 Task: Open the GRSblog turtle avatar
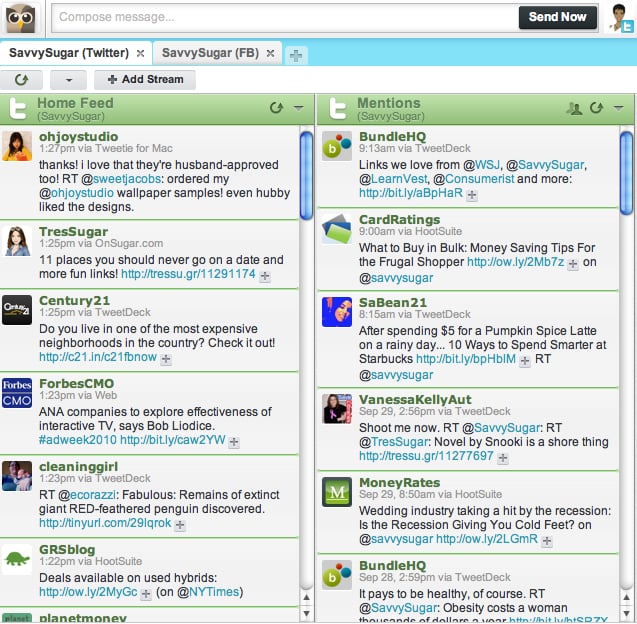(x=17, y=559)
